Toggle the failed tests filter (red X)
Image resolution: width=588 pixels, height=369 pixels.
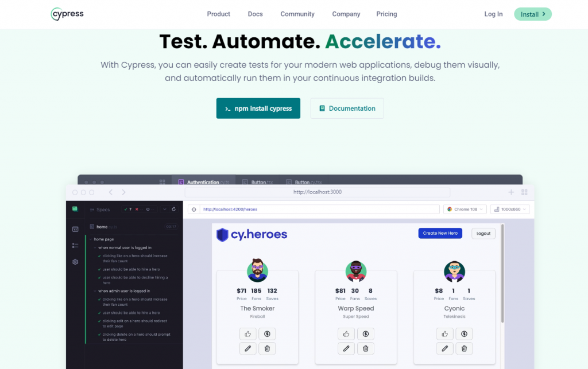(x=137, y=209)
